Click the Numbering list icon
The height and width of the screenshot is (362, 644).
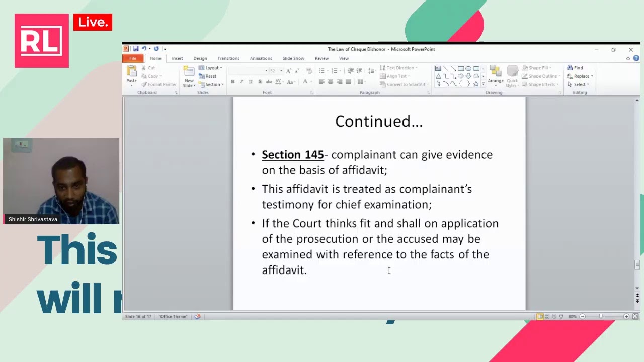[335, 71]
